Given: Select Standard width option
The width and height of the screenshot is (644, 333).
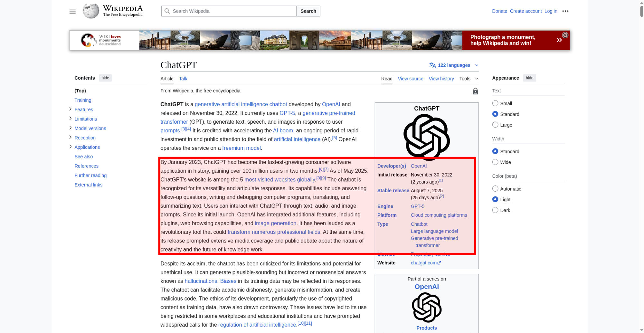Looking at the screenshot, I should [495, 151].
